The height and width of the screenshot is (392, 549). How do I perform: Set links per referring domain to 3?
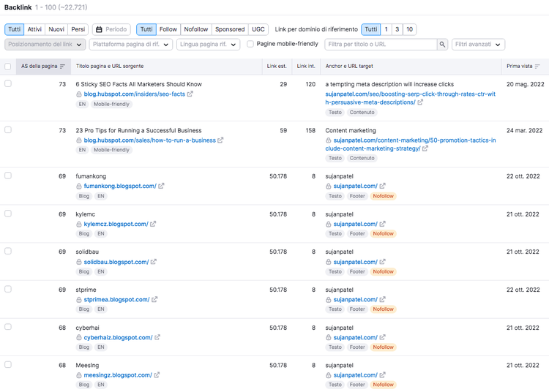[x=397, y=29]
